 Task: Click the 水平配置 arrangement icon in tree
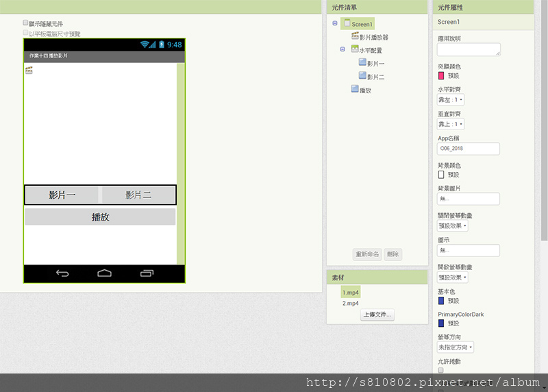point(355,49)
